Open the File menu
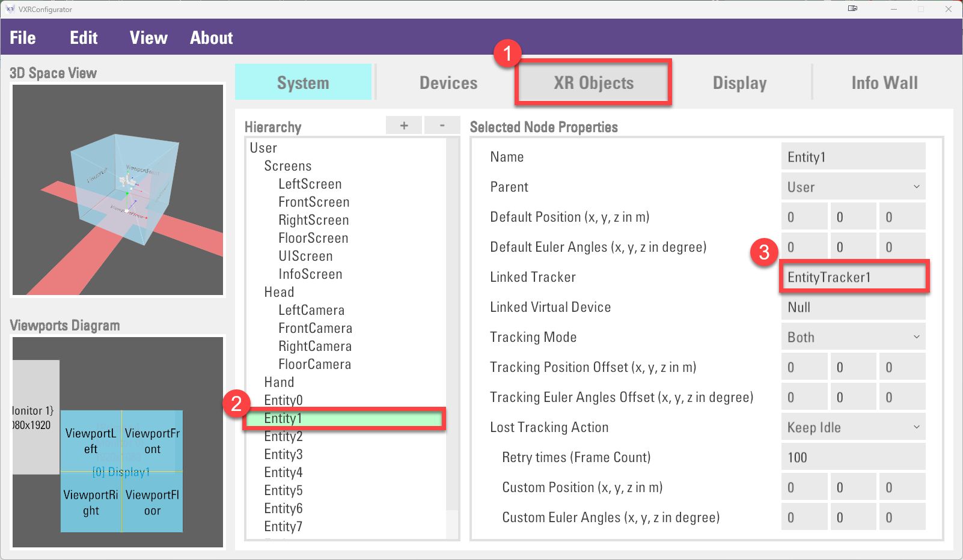Image resolution: width=963 pixels, height=560 pixels. coord(23,38)
